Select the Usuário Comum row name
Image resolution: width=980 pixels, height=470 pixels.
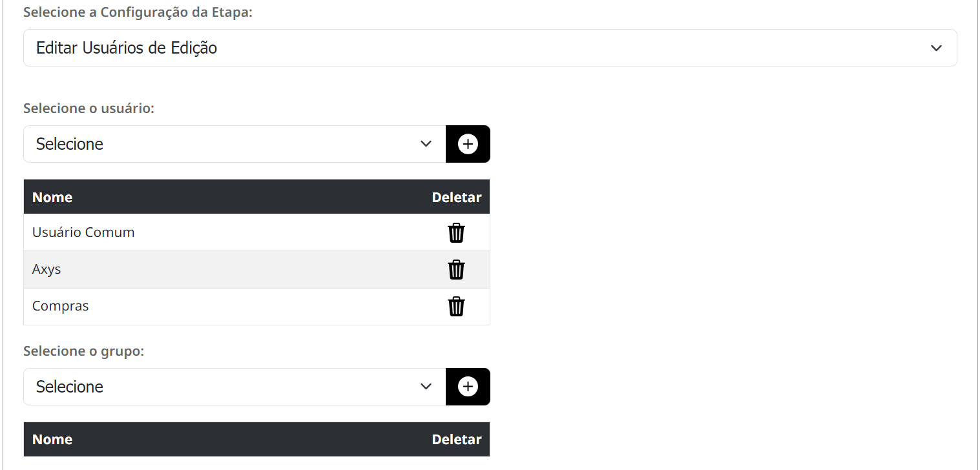click(x=83, y=232)
